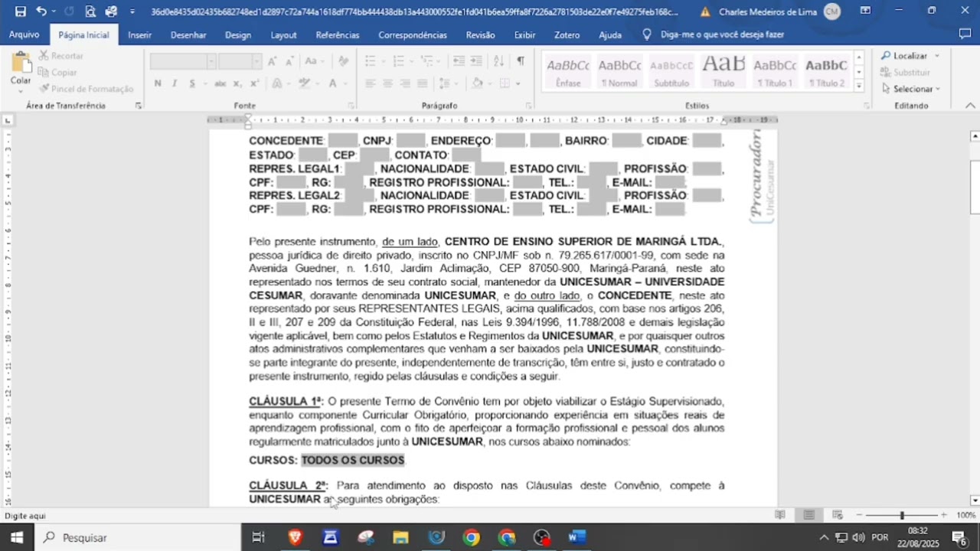980x551 pixels.
Task: Toggle Print Layout view in status bar
Action: pyautogui.click(x=808, y=515)
